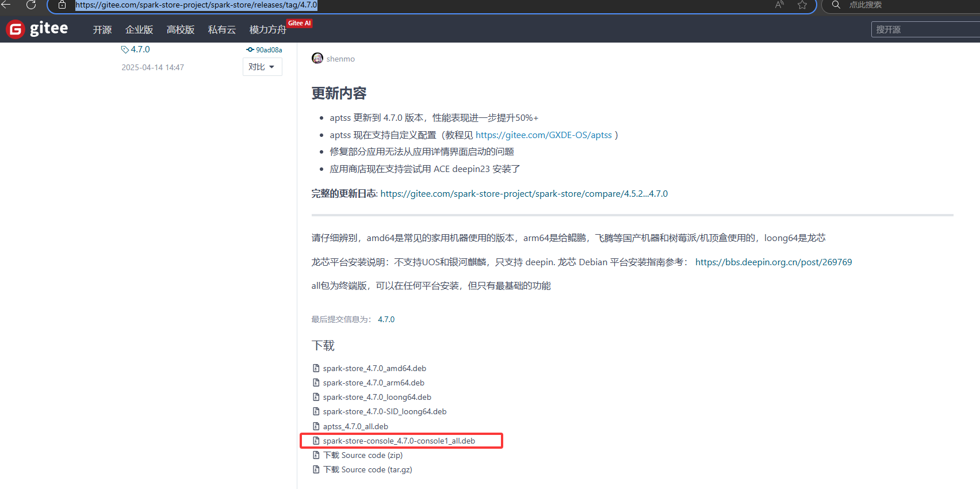
Task: Open shenmo's avatar image
Action: (x=317, y=58)
